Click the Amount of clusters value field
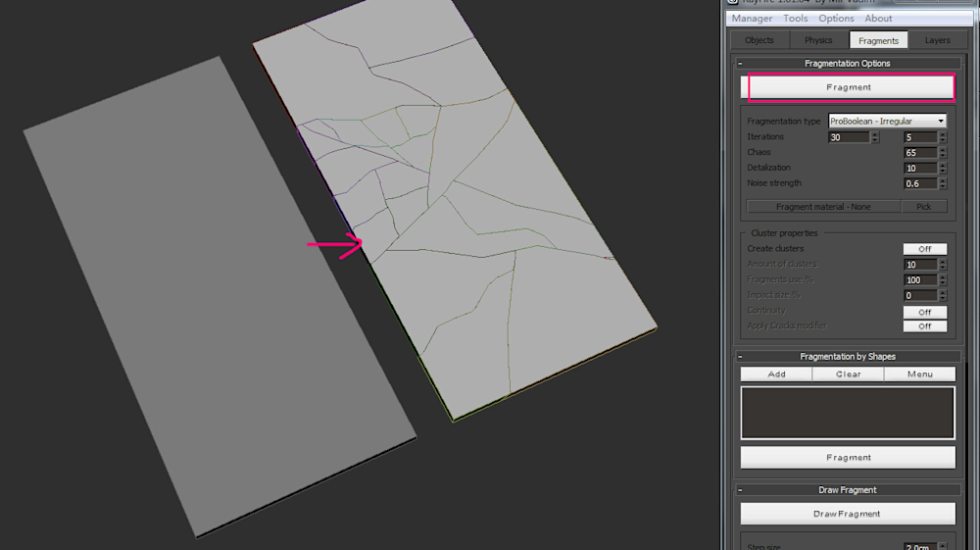Image resolution: width=980 pixels, height=550 pixels. pos(920,265)
